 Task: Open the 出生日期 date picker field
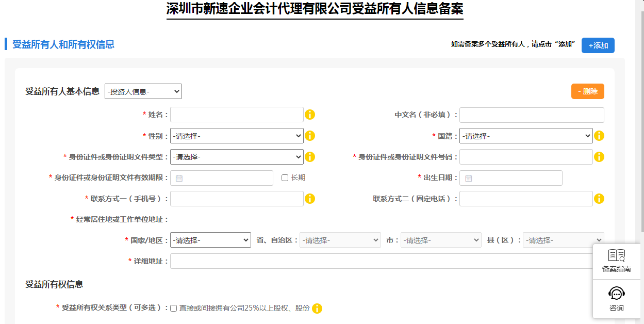pos(510,178)
